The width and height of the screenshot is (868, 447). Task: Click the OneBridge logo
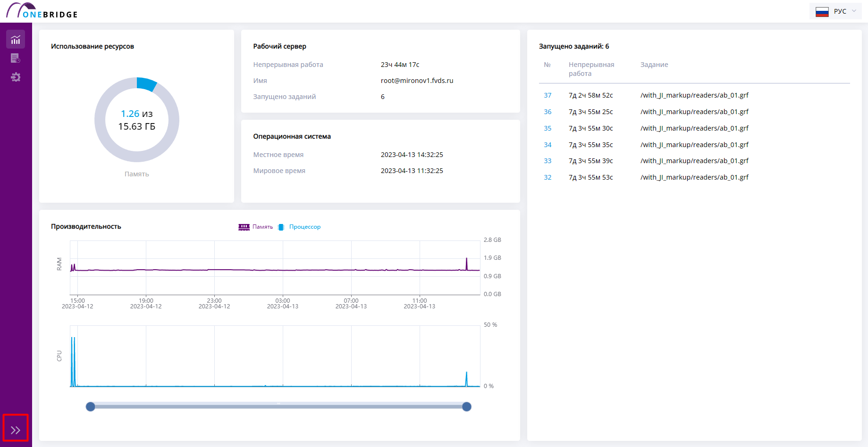(42, 10)
